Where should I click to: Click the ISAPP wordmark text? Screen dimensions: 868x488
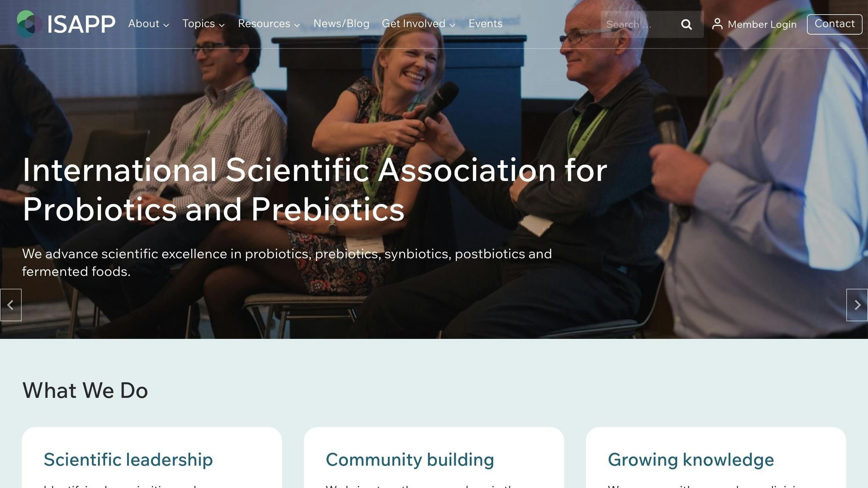pyautogui.click(x=81, y=24)
